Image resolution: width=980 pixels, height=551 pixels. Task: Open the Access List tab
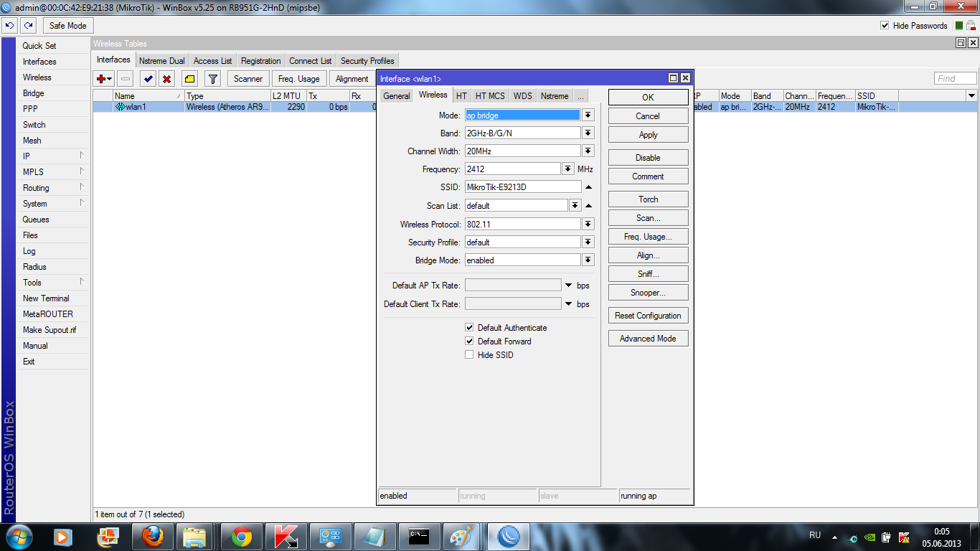pos(212,61)
